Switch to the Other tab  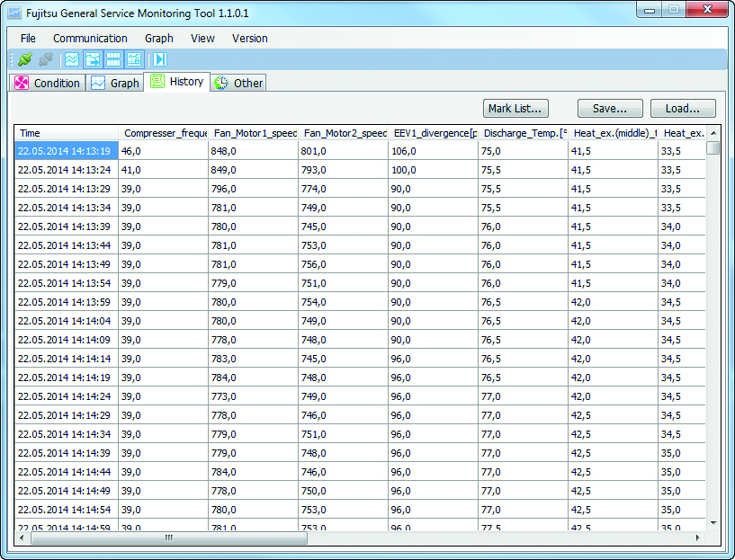[239, 83]
